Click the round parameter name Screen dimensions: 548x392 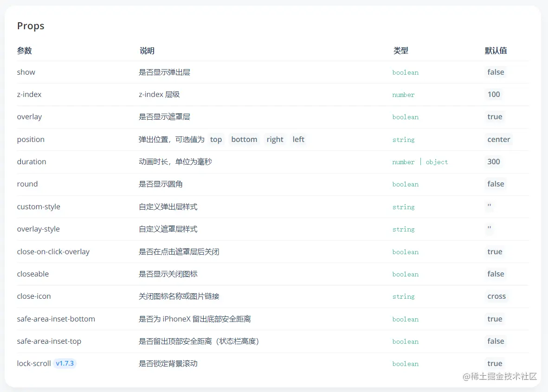[x=27, y=184]
